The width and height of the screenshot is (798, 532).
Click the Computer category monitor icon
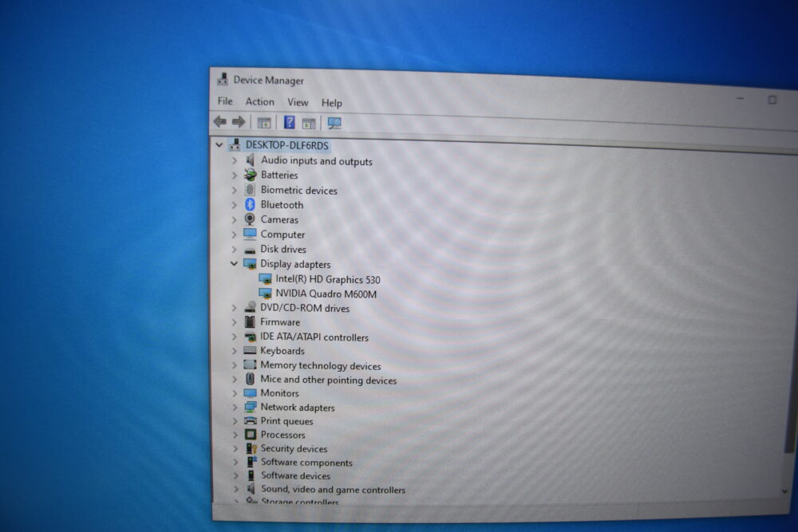[250, 234]
